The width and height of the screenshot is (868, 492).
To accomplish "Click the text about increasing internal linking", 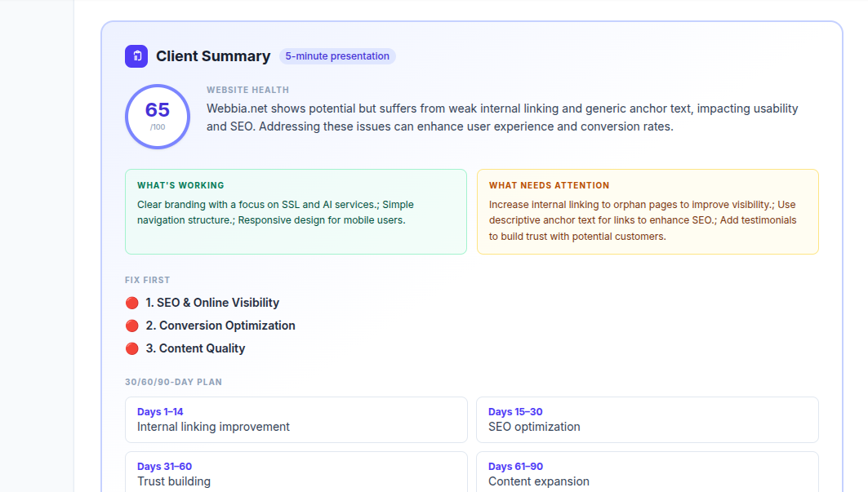I will point(643,220).
